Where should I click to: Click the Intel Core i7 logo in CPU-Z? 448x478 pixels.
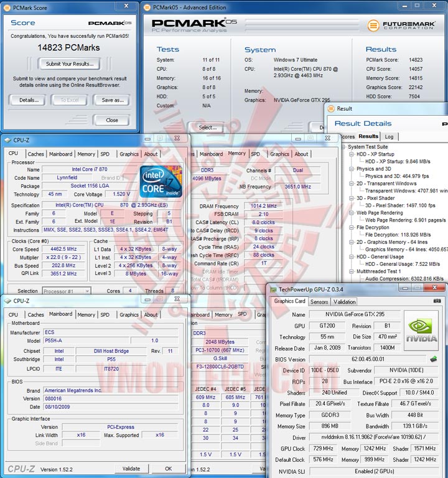[161, 181]
